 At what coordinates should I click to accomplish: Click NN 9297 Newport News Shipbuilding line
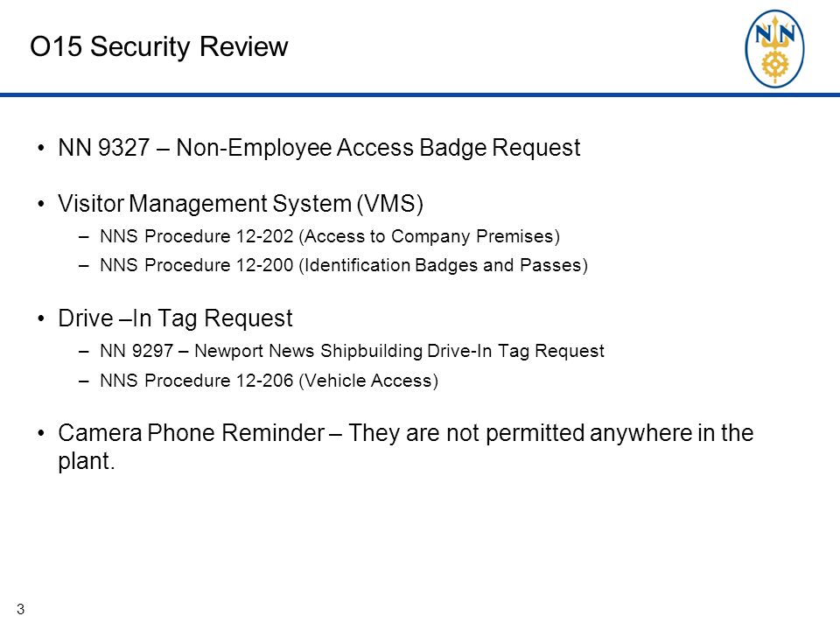point(352,351)
